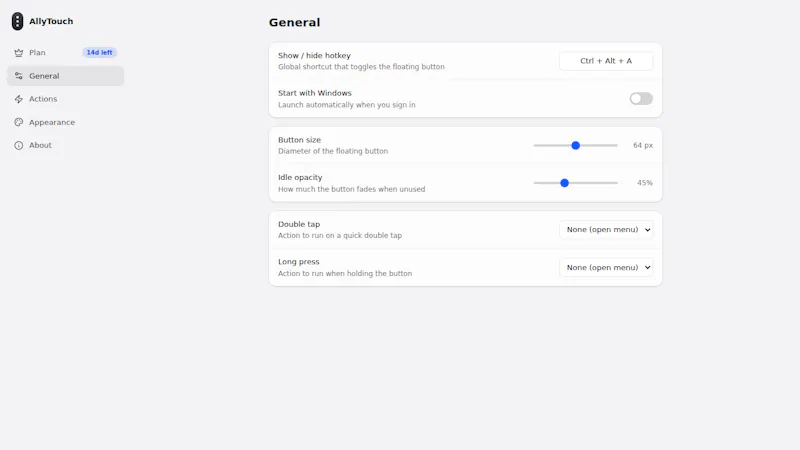Open the About page
The height and width of the screenshot is (450, 800).
[x=65, y=145]
